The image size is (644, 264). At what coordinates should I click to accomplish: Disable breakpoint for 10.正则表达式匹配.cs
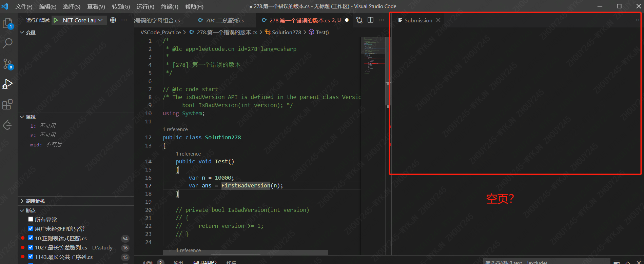[31, 238]
